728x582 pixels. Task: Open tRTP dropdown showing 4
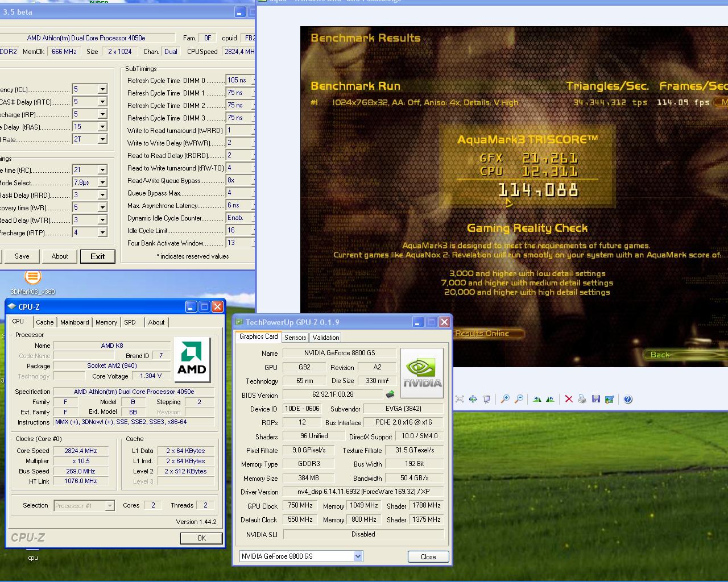click(102, 232)
